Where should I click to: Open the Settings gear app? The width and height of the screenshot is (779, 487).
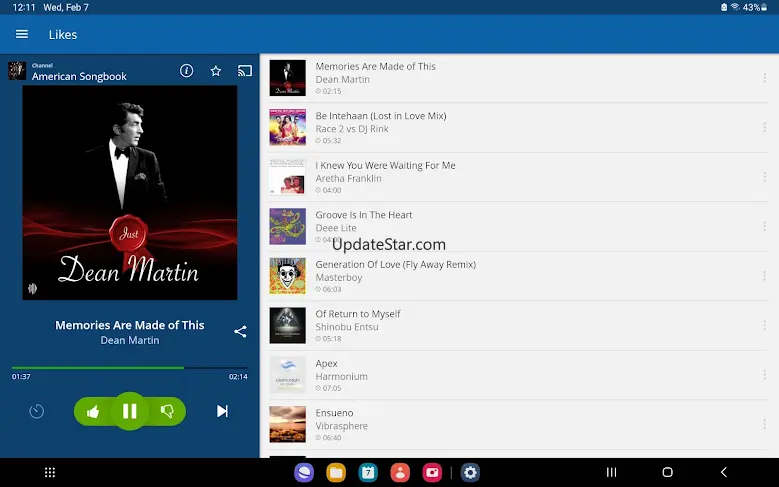(x=470, y=472)
